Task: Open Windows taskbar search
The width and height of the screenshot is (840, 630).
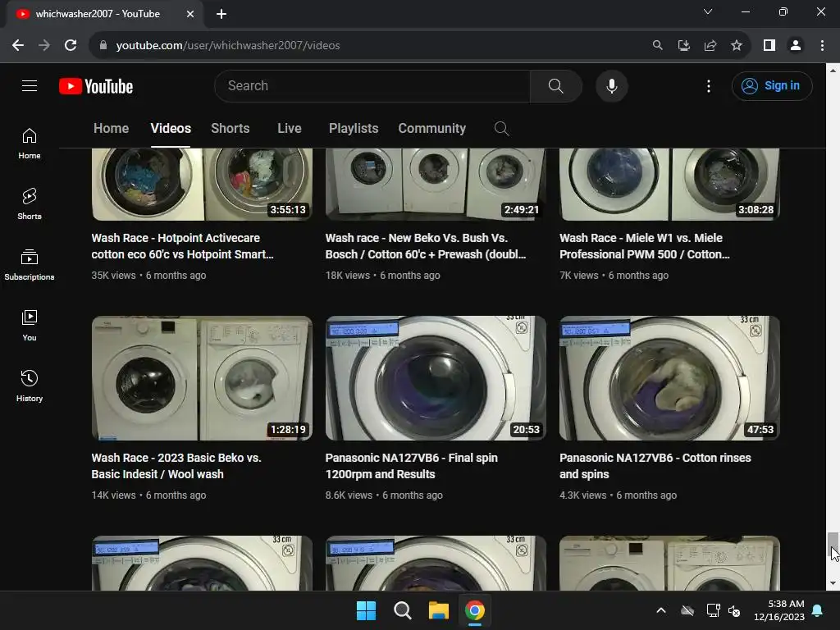Action: point(402,610)
